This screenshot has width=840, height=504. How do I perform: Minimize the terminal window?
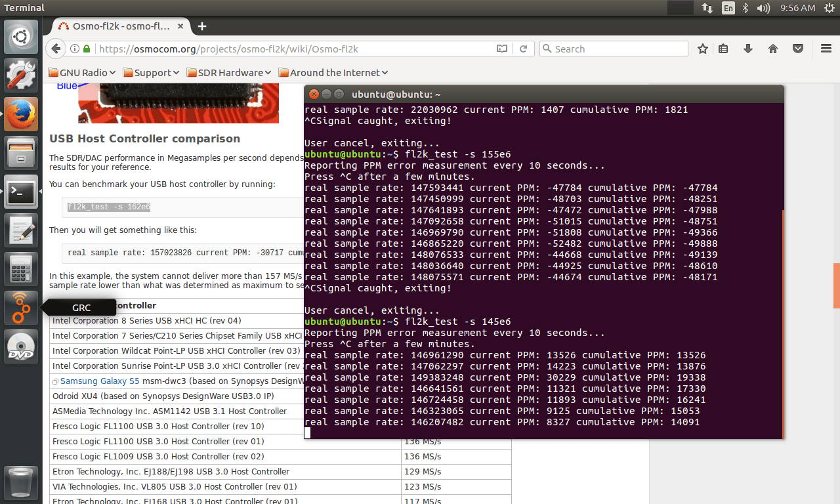click(326, 94)
